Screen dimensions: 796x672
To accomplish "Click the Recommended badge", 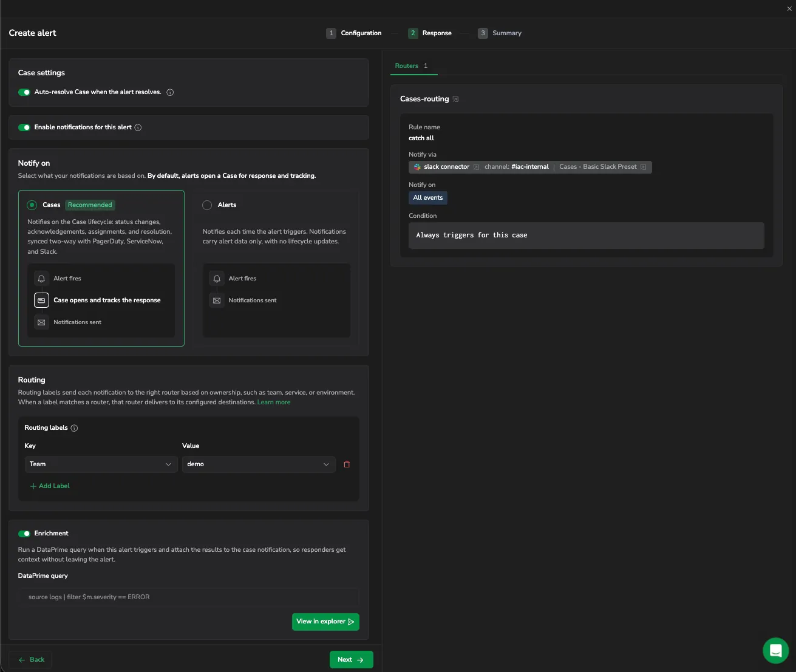I will tap(90, 205).
